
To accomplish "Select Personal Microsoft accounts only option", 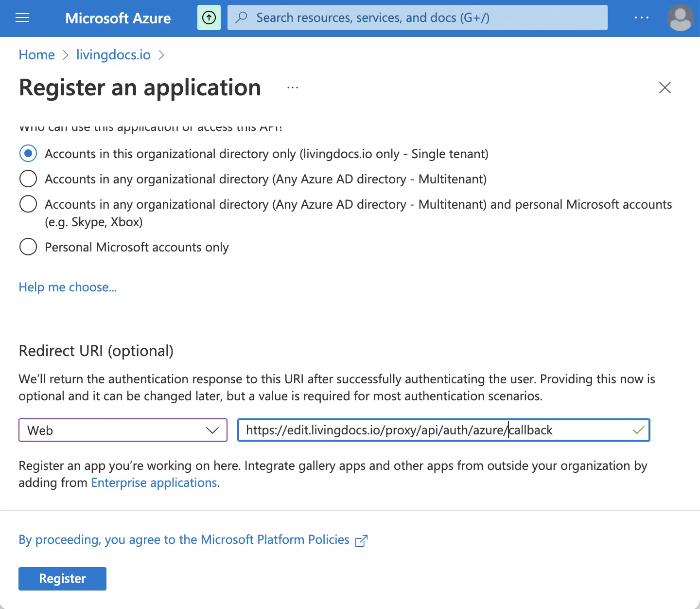I will coord(28,247).
